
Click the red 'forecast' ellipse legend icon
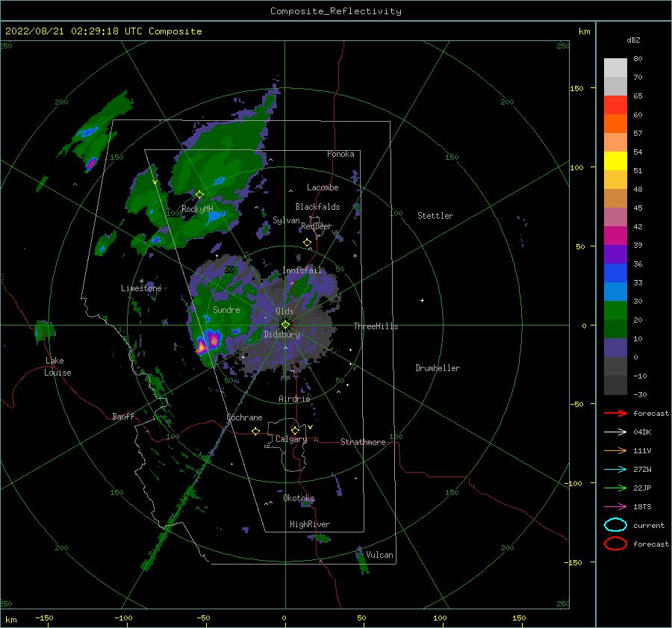pyautogui.click(x=615, y=544)
